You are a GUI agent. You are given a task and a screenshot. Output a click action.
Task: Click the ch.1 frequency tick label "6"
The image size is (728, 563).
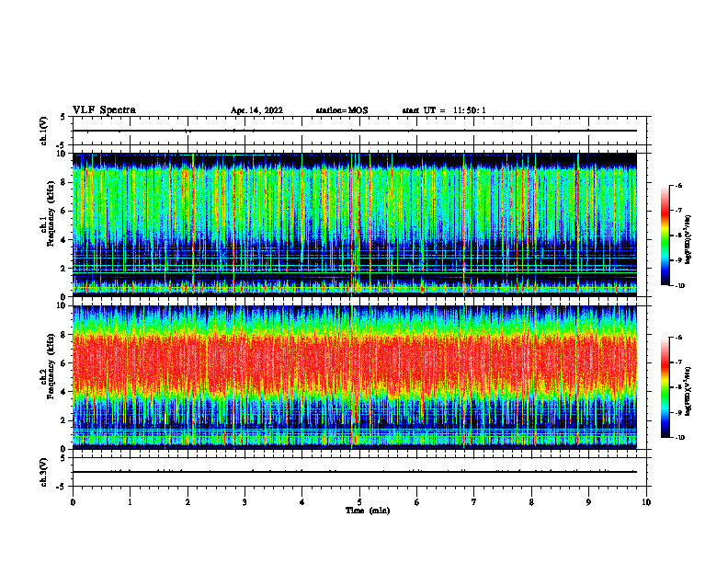tap(63, 211)
